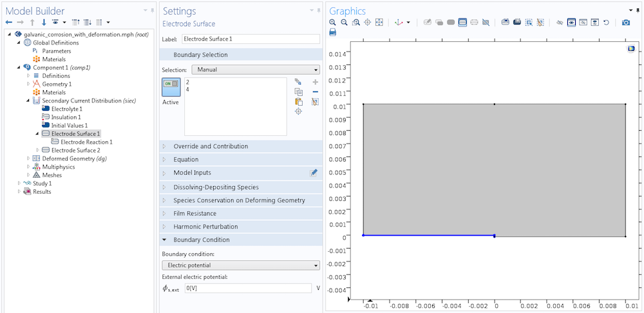Screen dimensions: 644x313
Task: Toggle the Active ON selection switch
Action: coord(171,84)
